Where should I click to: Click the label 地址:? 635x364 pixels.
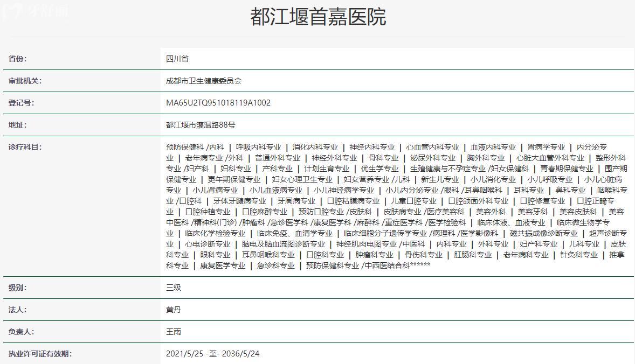(x=17, y=125)
